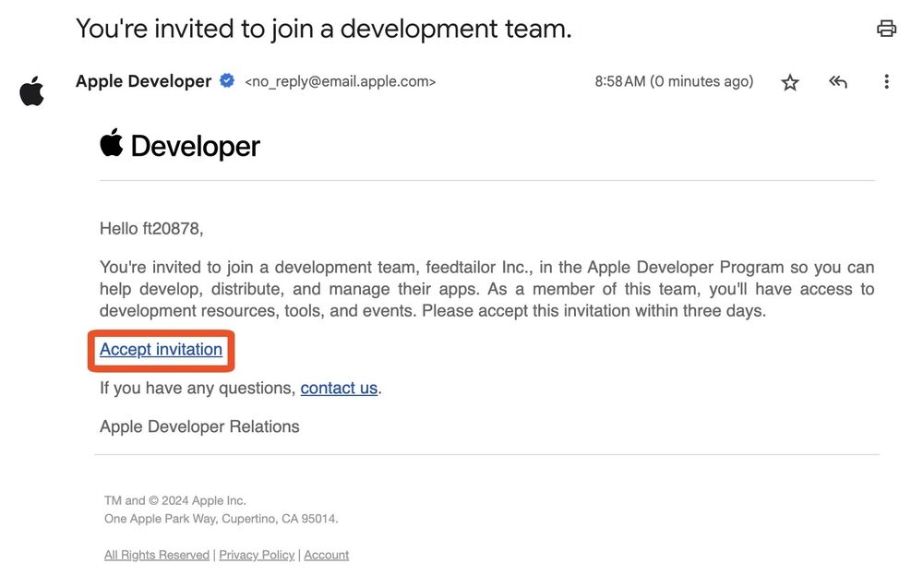This screenshot has height=588, width=923.
Task: Open the Privacy Policy footer link
Action: 257,555
